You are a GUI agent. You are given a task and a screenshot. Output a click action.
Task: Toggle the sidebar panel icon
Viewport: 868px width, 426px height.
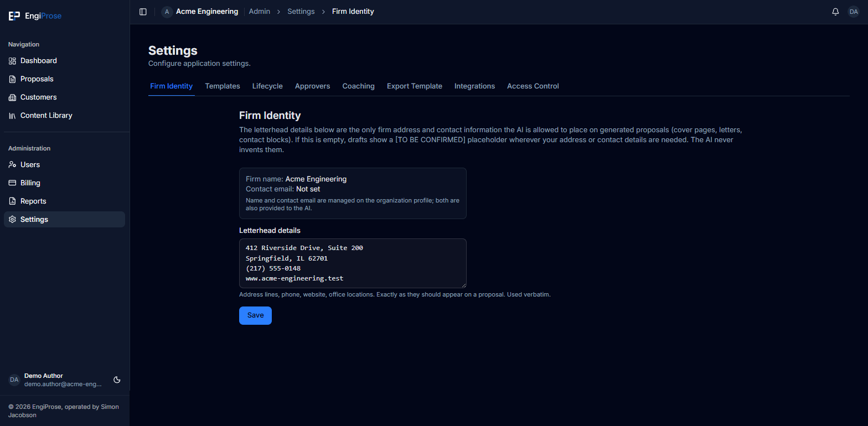click(x=143, y=12)
